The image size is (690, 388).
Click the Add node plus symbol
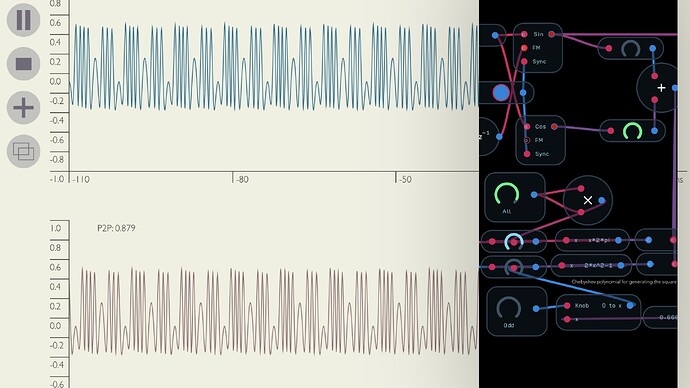click(x=661, y=88)
